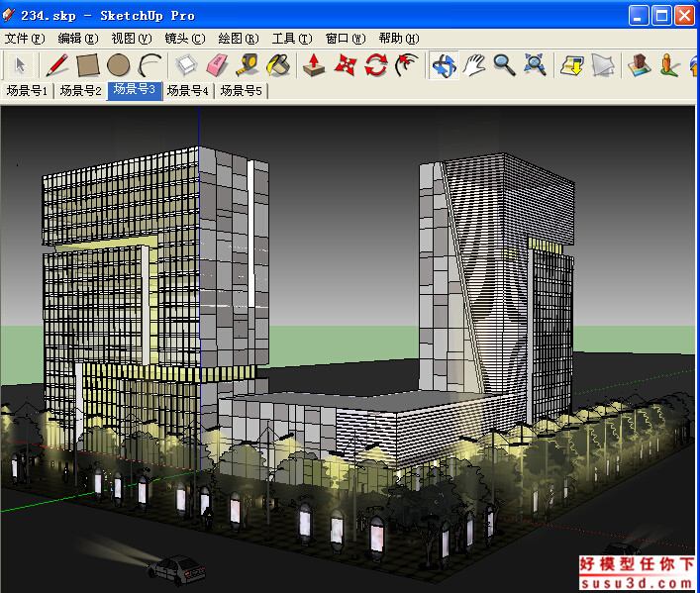Image resolution: width=700 pixels, height=593 pixels.
Task: Activate the Zoom magnifier tool
Action: click(x=505, y=65)
